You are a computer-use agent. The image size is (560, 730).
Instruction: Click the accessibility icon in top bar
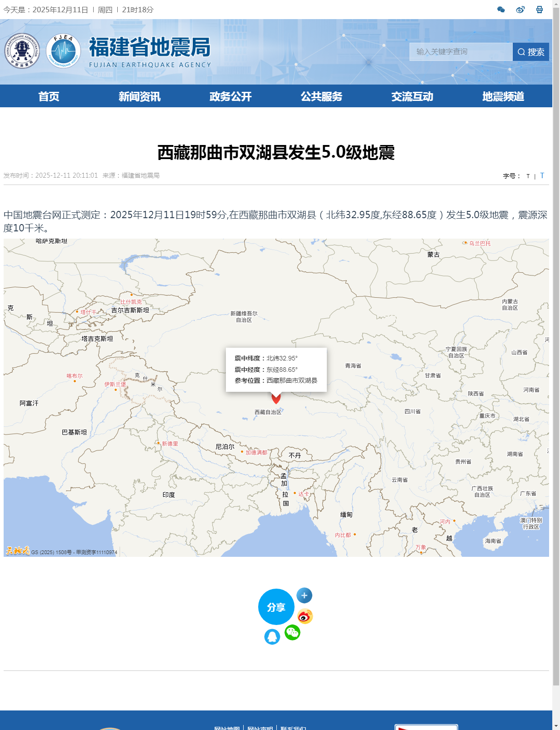(540, 10)
